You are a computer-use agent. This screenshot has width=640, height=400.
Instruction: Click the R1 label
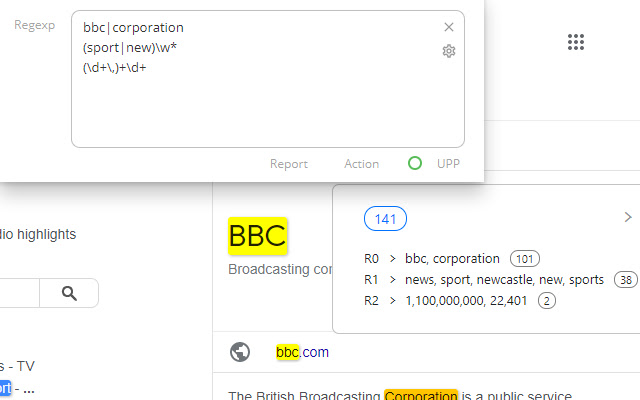tap(371, 280)
